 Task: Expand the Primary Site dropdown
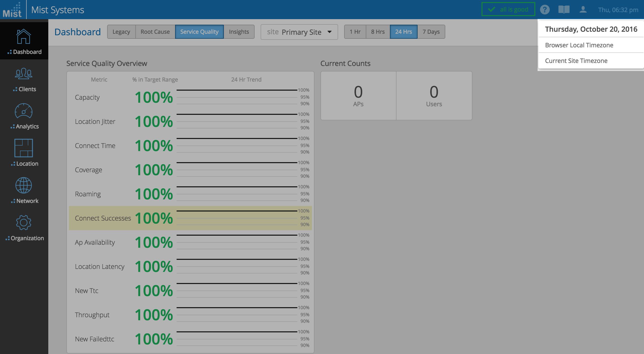[x=299, y=32]
